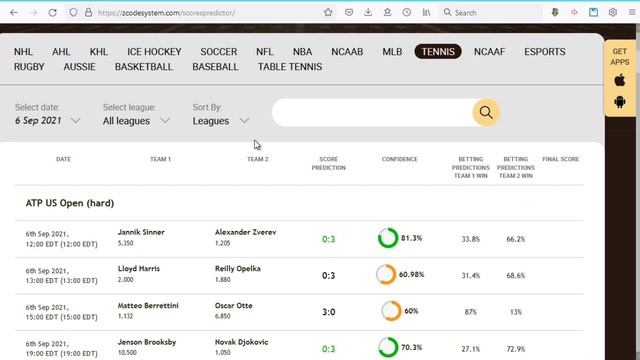
Task: Click the GET APPS label
Action: pyautogui.click(x=620, y=57)
